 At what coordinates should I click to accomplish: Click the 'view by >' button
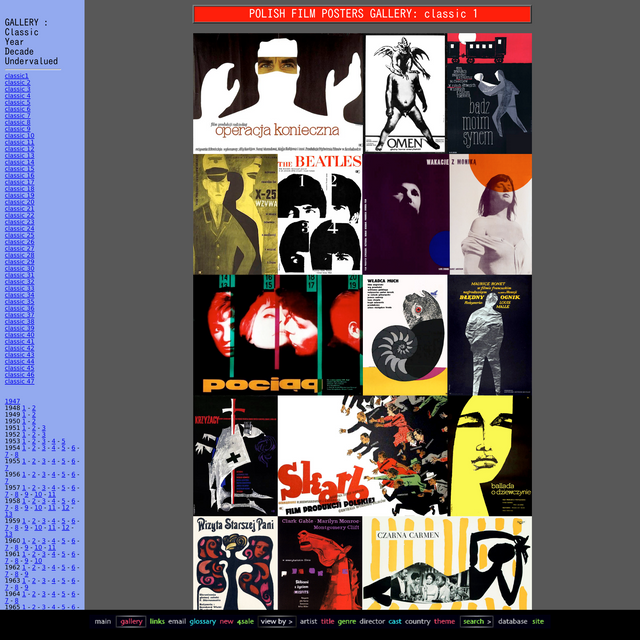(277, 622)
